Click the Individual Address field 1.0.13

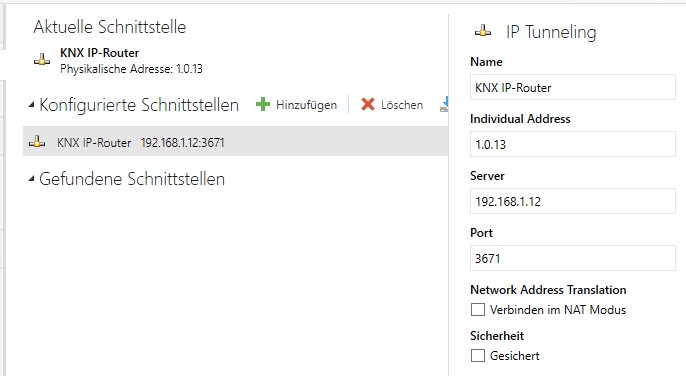coord(573,144)
